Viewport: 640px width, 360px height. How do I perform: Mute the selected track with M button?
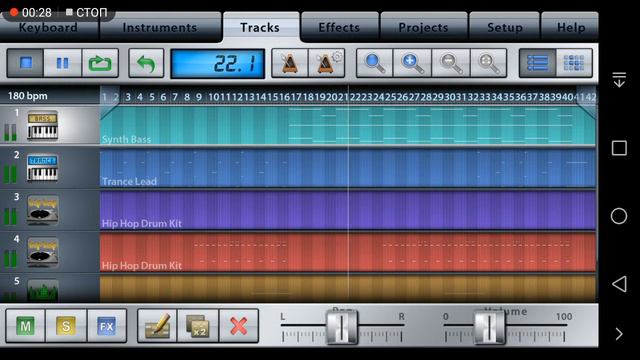tap(25, 326)
